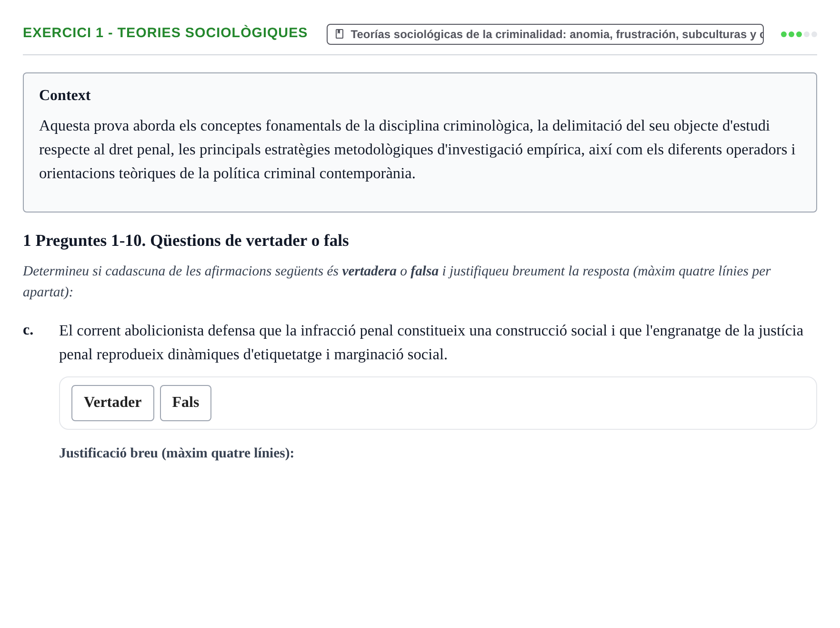
Task: Choose the Fals answer button
Action: click(186, 403)
